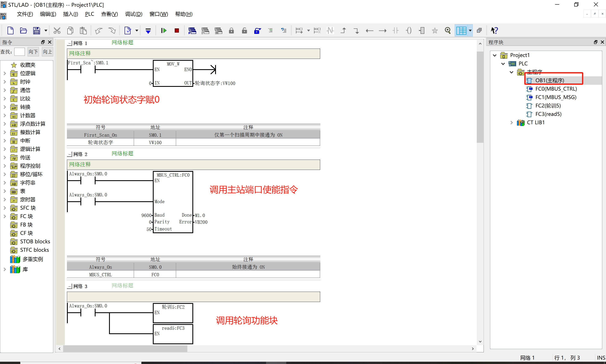Click the horizontal scrollbar thumb of editor
This screenshot has width=606, height=364.
click(x=125, y=349)
